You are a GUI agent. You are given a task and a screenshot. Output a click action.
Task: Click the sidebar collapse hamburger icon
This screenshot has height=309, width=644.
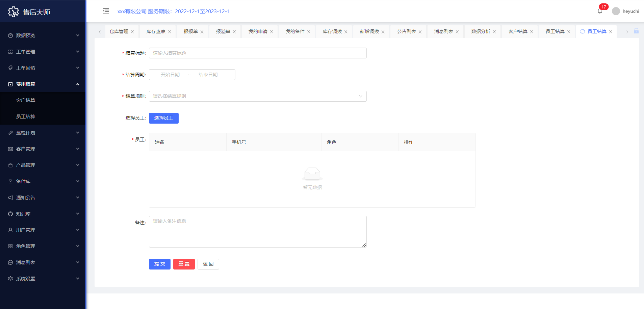tap(106, 11)
